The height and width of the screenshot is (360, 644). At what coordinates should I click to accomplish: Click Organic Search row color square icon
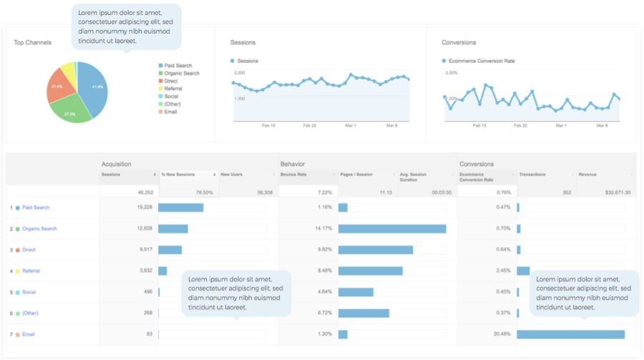coord(18,229)
